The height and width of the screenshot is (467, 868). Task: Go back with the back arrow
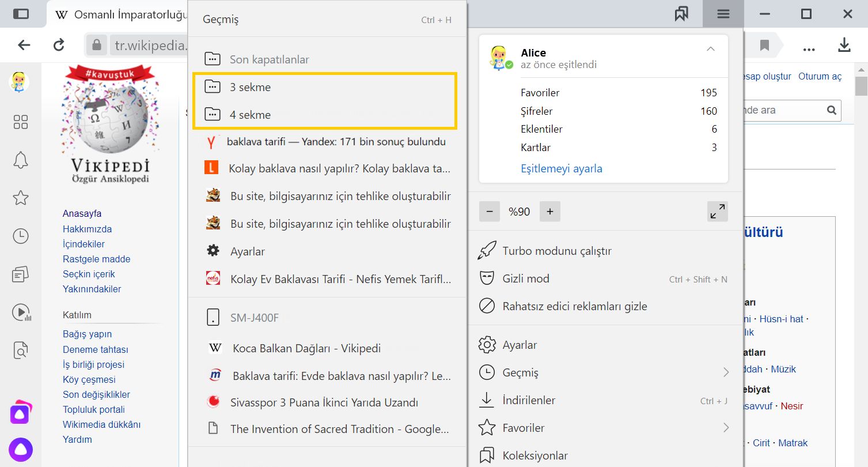pos(24,45)
